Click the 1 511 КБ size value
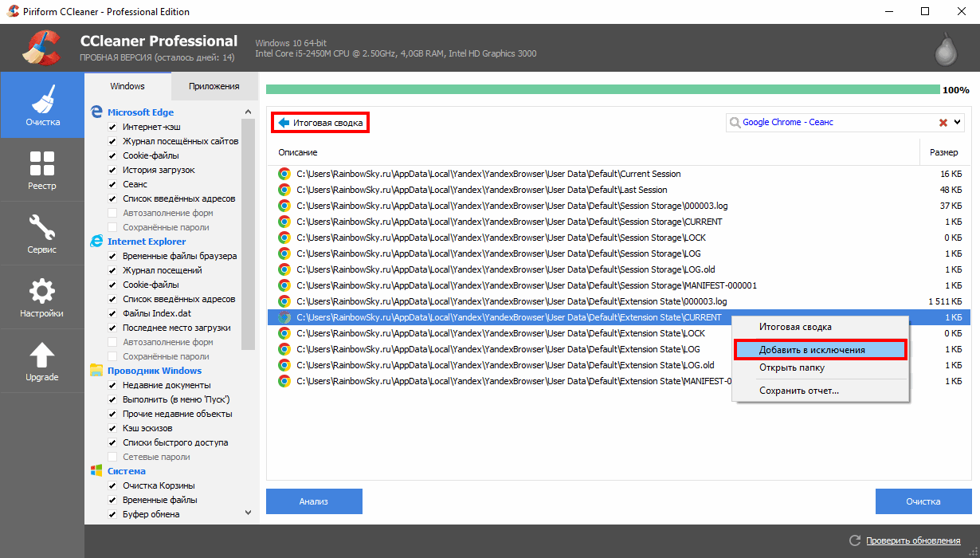Viewport: 980px width, 558px height. coord(945,301)
